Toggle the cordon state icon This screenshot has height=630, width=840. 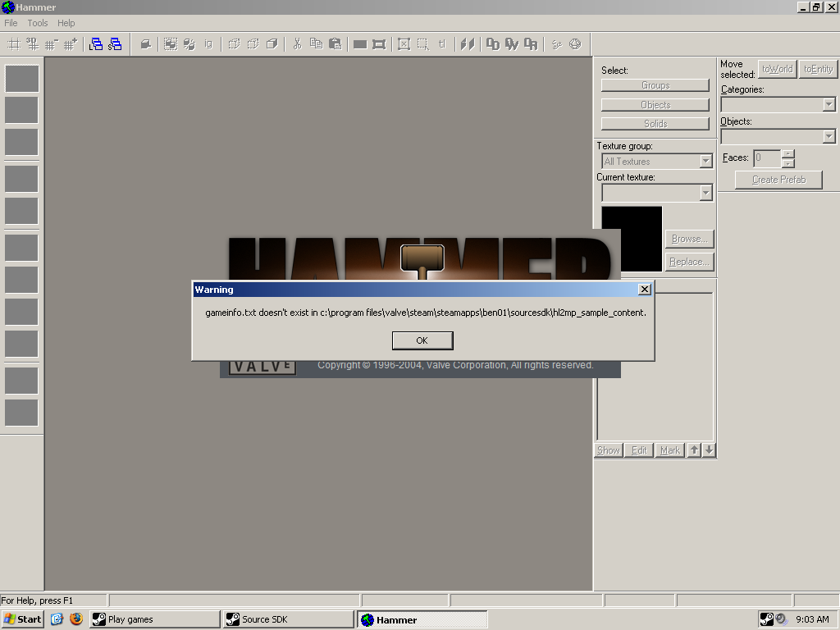360,44
